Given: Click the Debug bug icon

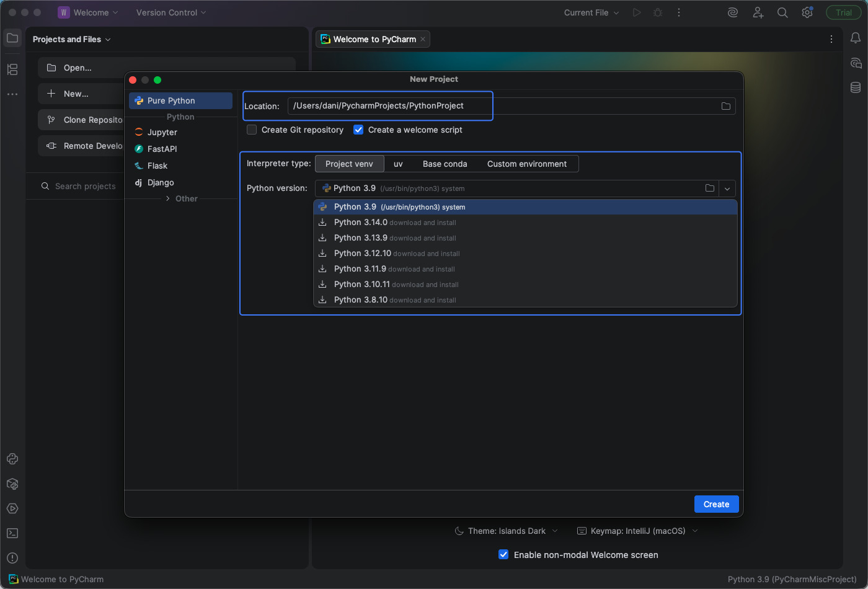Looking at the screenshot, I should [658, 12].
